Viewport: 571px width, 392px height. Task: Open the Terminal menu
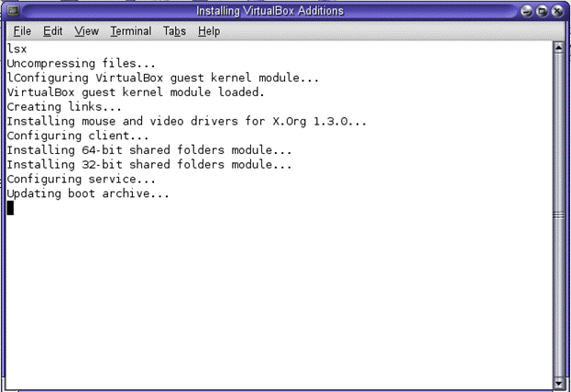[131, 31]
